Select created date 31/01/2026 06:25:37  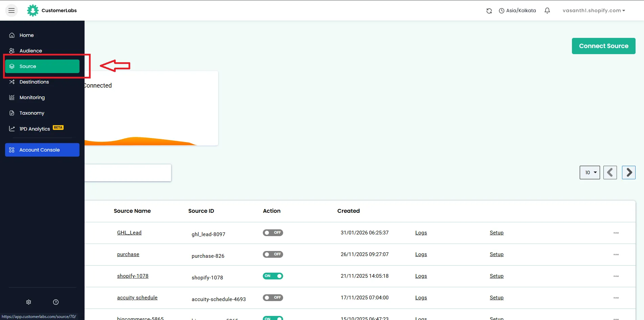coord(365,233)
